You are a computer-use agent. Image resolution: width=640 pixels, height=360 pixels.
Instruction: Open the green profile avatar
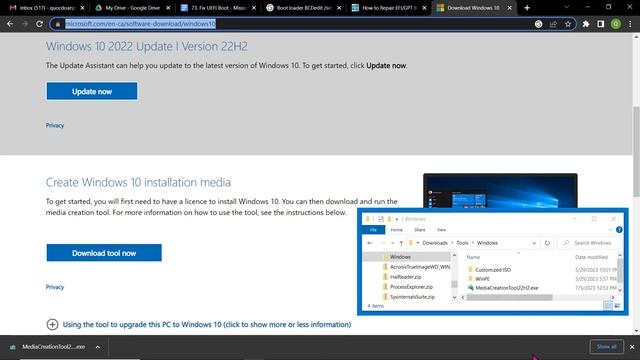click(x=616, y=24)
